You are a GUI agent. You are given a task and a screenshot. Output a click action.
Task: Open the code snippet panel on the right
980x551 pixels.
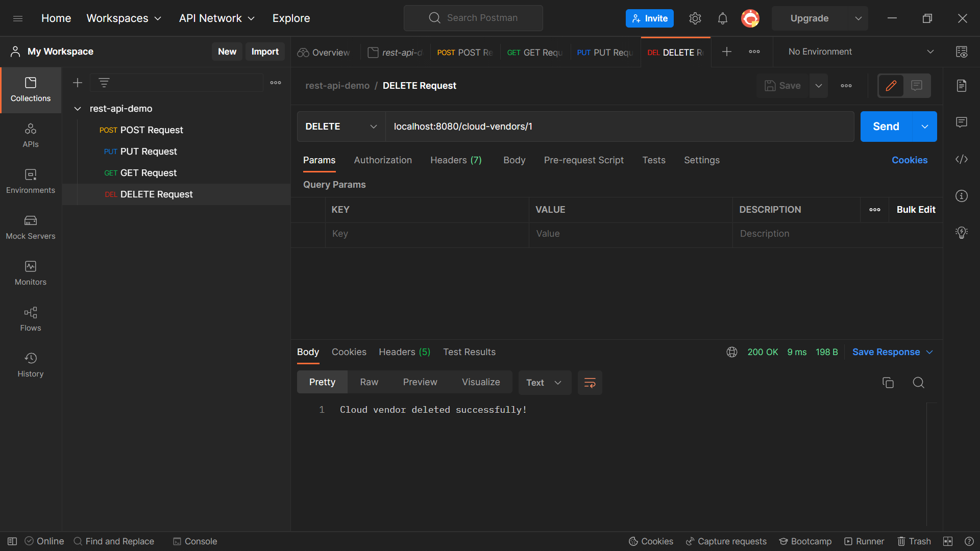(x=962, y=159)
